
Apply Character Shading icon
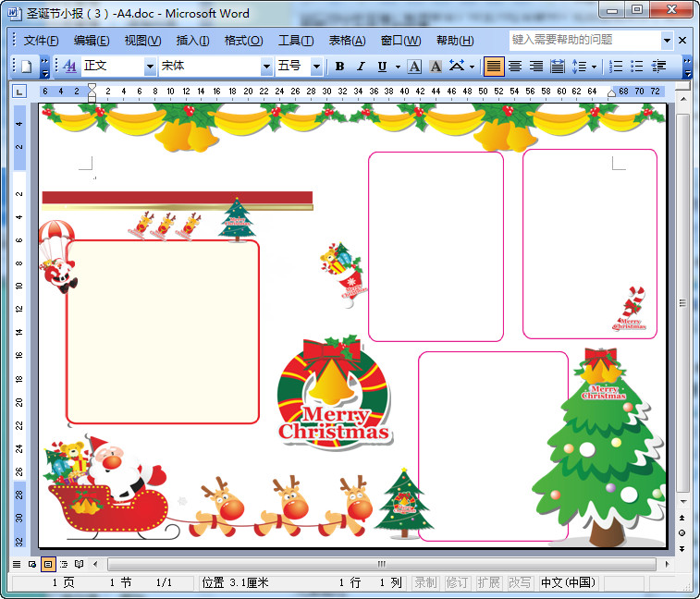coord(436,67)
